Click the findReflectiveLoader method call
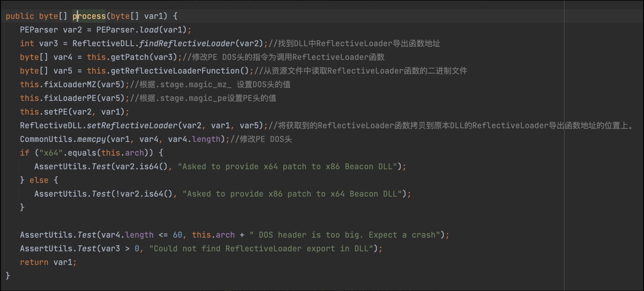 (x=187, y=43)
